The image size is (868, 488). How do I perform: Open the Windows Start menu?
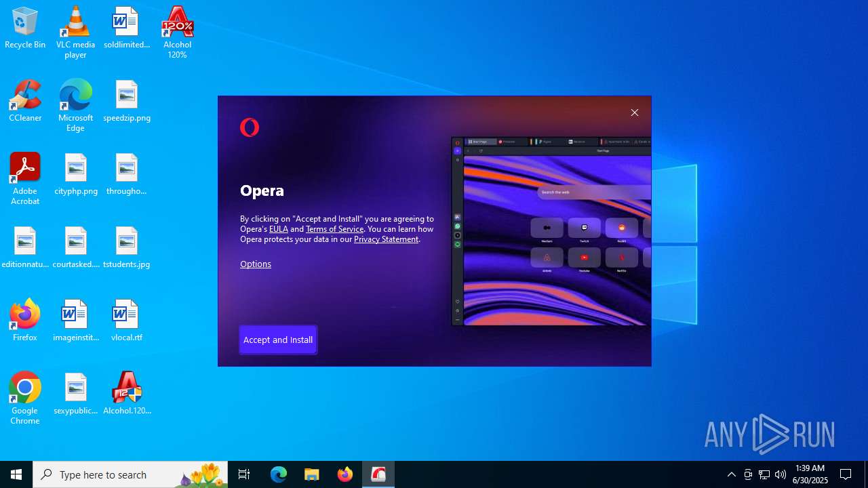pos(16,474)
